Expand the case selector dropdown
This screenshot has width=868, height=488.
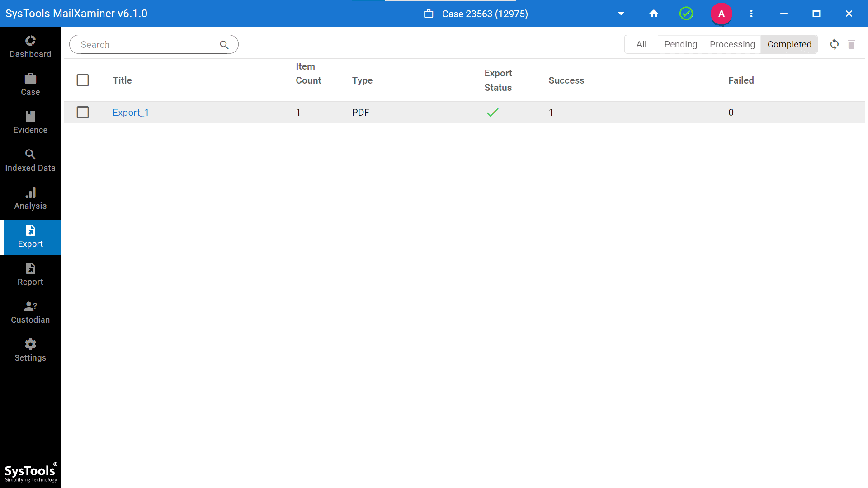coord(621,14)
